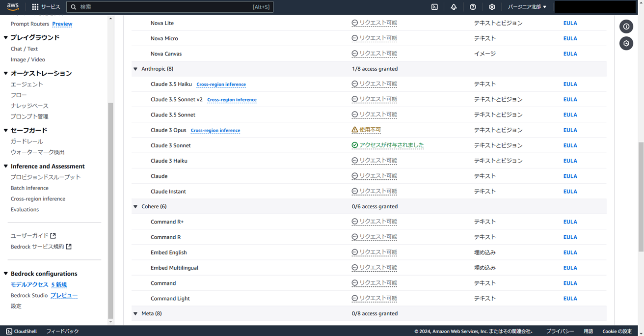Open the help question mark icon
644x336 pixels.
(x=473, y=7)
